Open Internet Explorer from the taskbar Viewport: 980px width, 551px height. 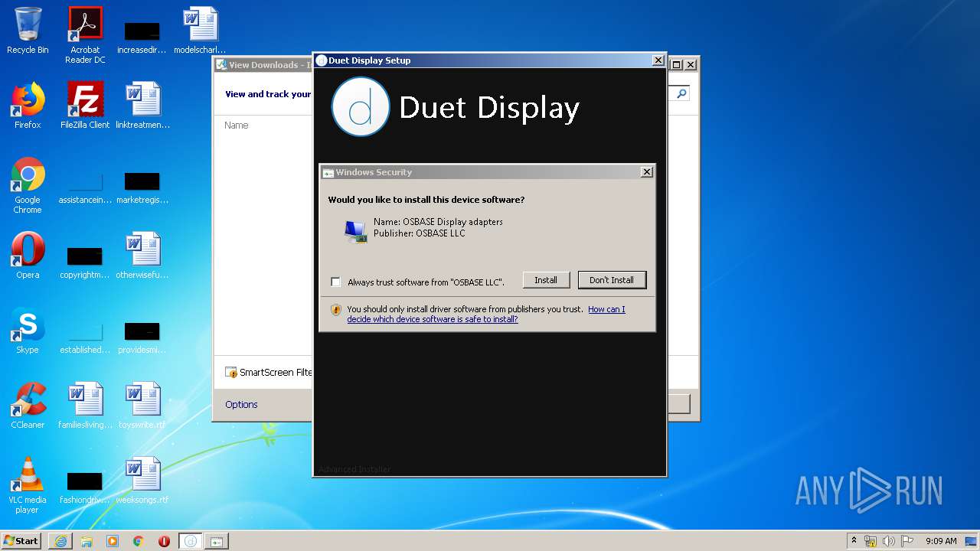tap(60, 541)
